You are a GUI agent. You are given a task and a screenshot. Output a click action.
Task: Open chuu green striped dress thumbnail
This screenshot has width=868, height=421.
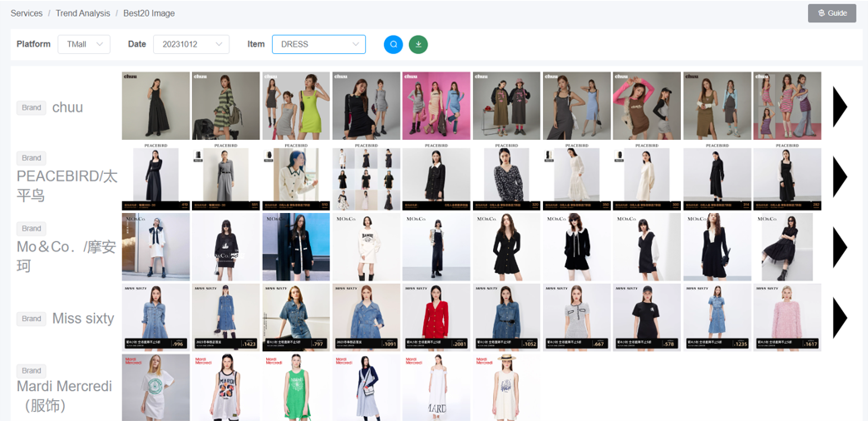click(x=226, y=106)
